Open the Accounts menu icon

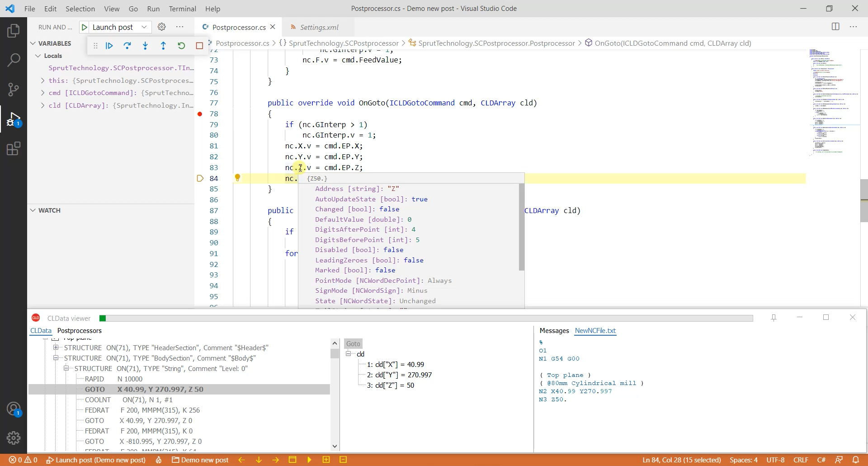14,409
